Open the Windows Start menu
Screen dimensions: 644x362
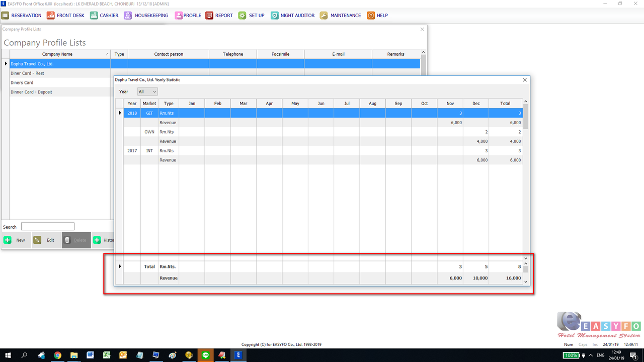tap(8, 355)
